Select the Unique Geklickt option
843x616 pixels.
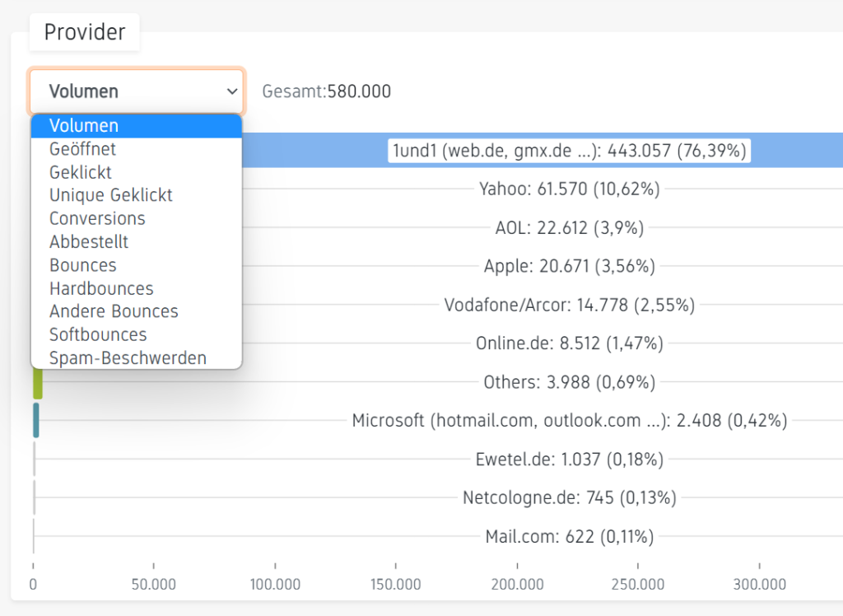coord(111,195)
